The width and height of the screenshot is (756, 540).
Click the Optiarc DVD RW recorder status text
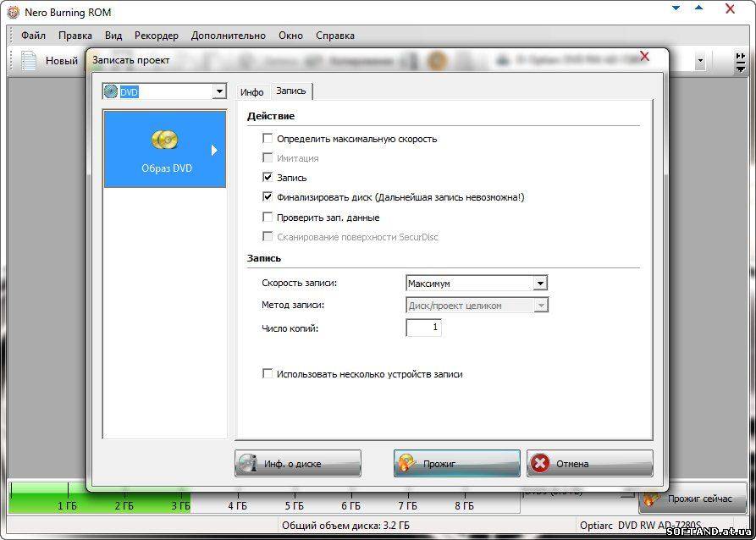coord(641,526)
